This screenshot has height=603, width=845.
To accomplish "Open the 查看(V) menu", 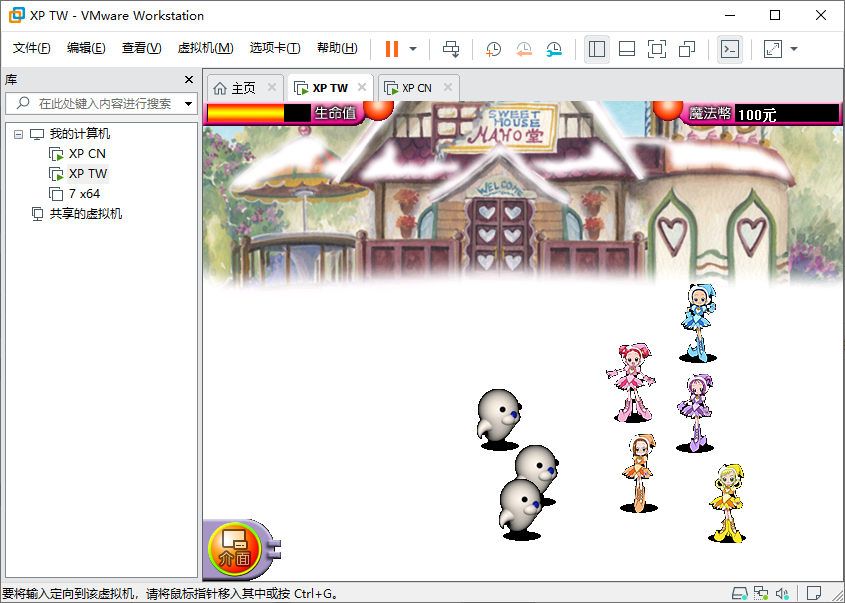I will pyautogui.click(x=141, y=48).
